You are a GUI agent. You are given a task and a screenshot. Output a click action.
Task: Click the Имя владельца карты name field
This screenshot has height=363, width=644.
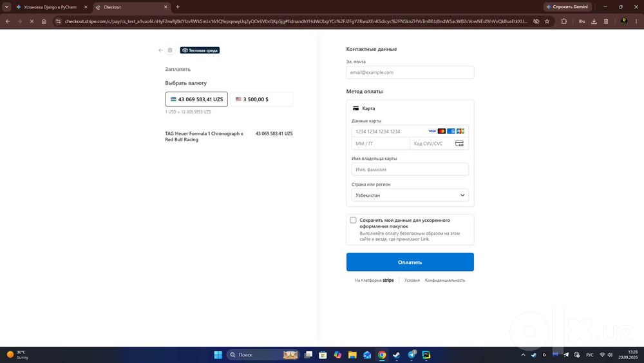coord(410,170)
